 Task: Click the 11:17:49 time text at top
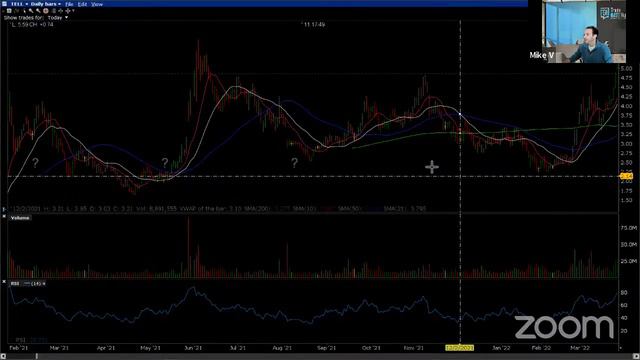click(314, 24)
